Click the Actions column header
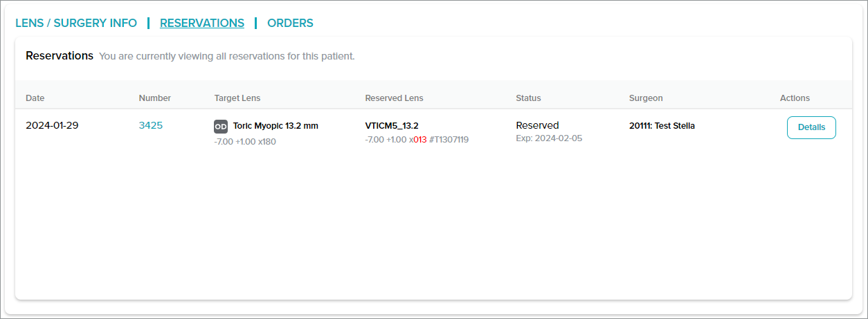This screenshot has width=868, height=319. coord(795,98)
